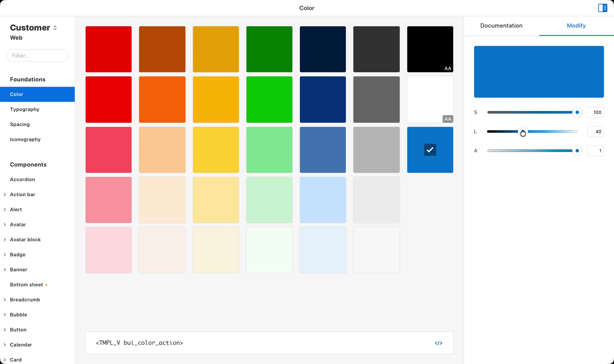Viewport: 614px width, 364px height.
Task: Focus the Filter search field
Action: point(37,56)
